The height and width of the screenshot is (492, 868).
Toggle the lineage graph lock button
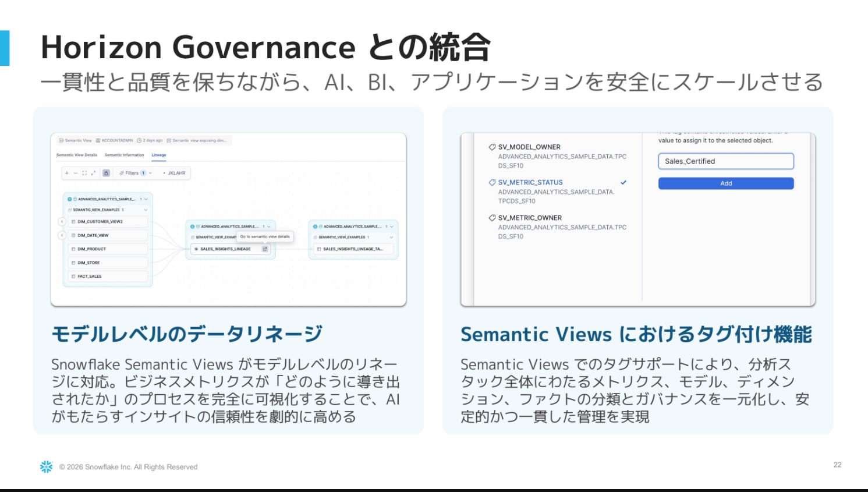coord(106,173)
